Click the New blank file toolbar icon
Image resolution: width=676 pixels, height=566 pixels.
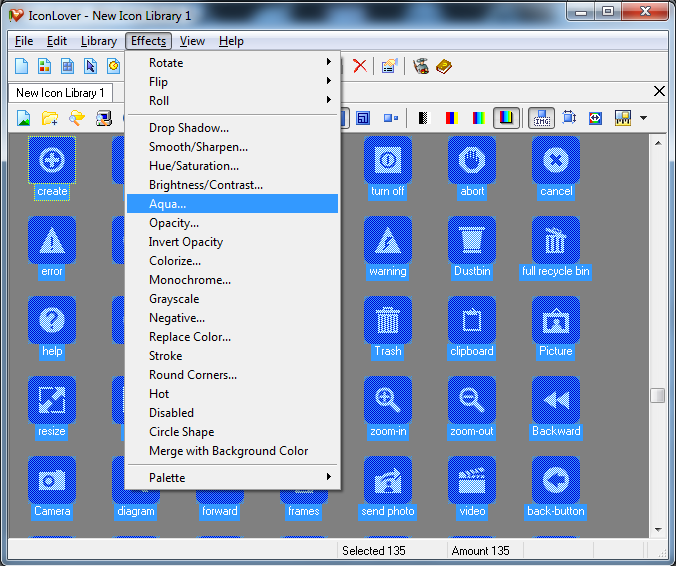[x=22, y=66]
